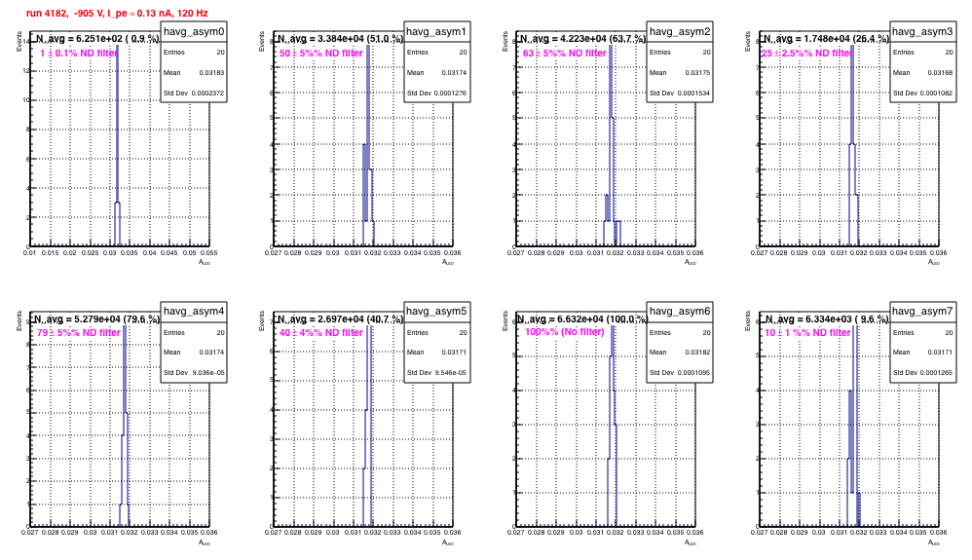Click Mean value 0.03183 in havg_asym0 box
The height and width of the screenshot is (560, 972).
[211, 73]
